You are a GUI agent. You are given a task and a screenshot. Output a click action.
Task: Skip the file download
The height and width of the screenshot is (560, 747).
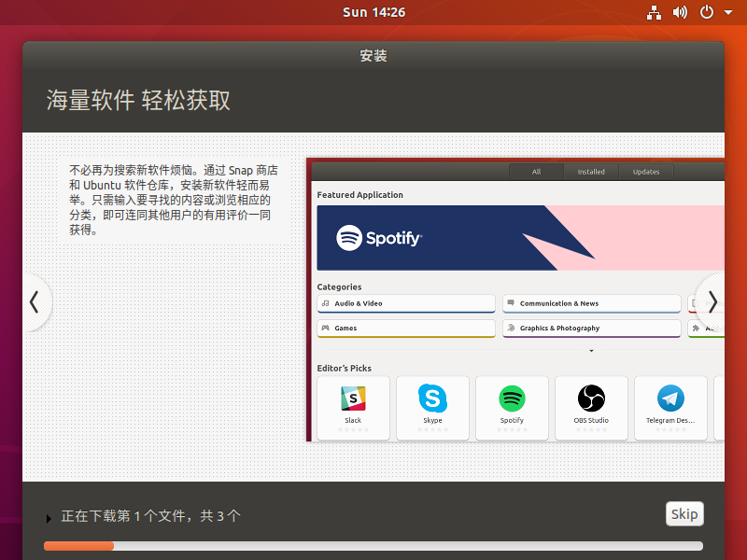(x=684, y=514)
